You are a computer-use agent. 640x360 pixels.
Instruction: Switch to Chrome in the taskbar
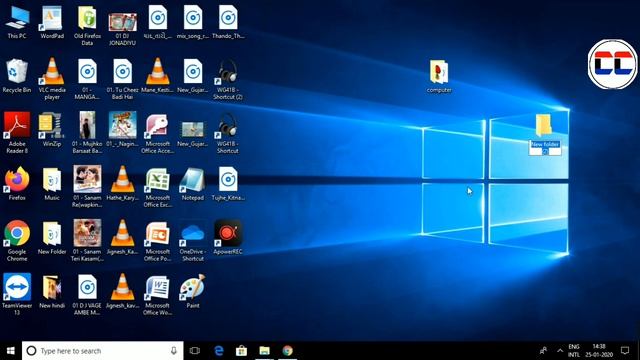(288, 351)
